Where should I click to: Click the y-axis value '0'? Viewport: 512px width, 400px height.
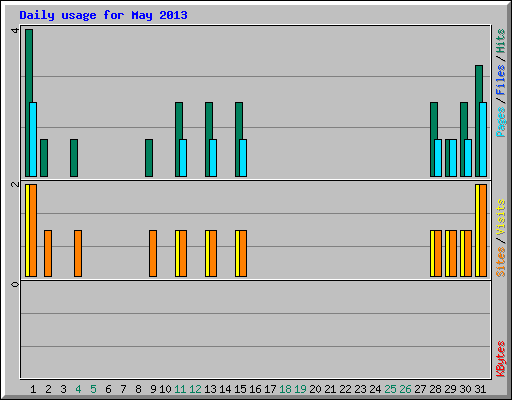coord(15,284)
